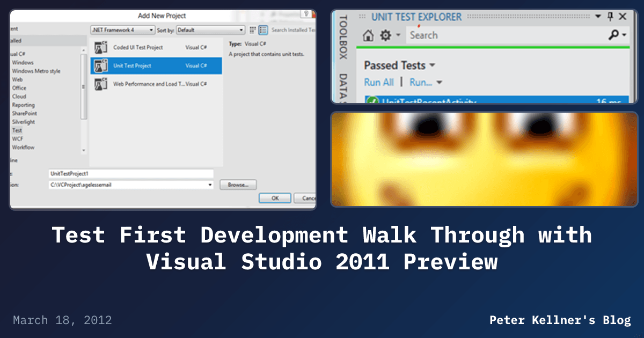Select WCF in the template tree
The width and height of the screenshot is (644, 338).
click(17, 138)
